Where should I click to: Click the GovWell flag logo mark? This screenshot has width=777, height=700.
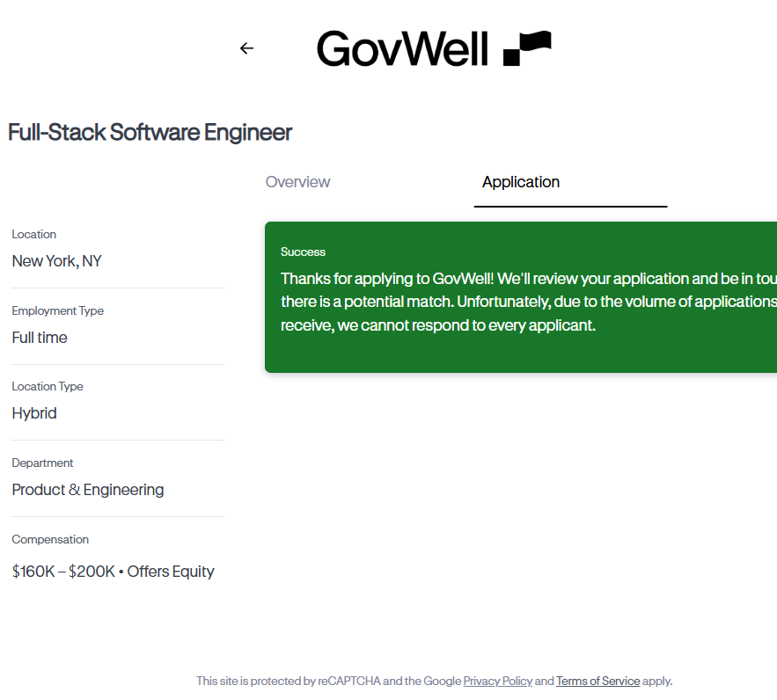[527, 48]
